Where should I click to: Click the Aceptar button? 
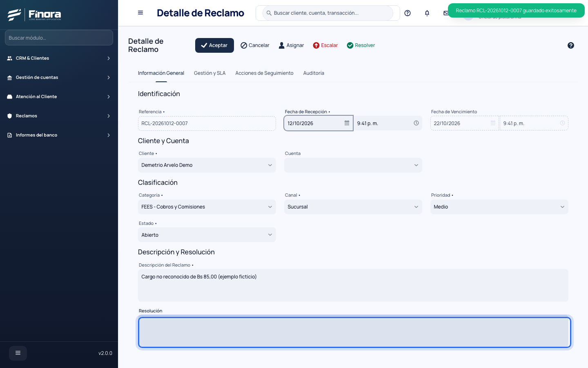coord(214,45)
